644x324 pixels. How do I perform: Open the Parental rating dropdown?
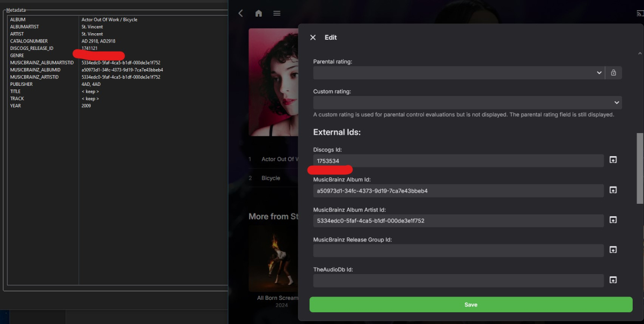click(x=599, y=72)
